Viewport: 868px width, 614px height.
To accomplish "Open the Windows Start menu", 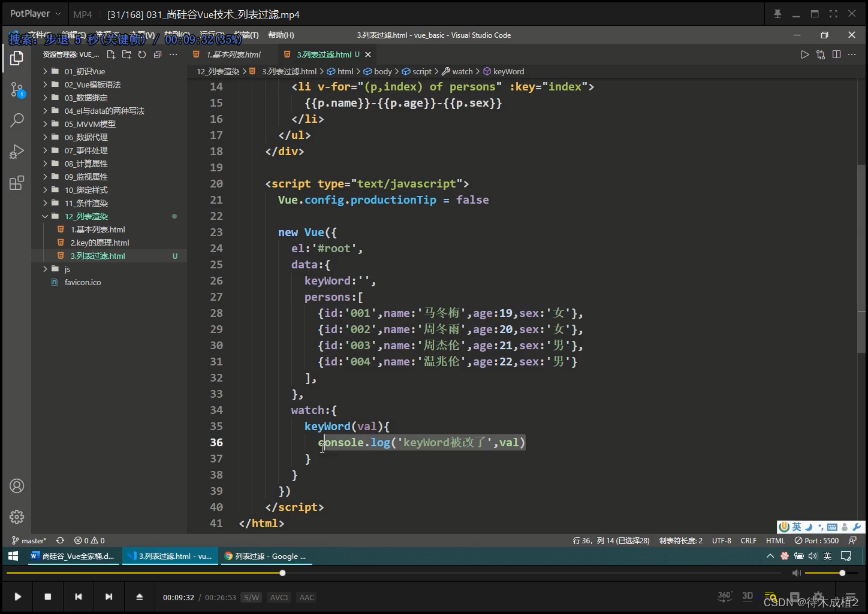I will coord(13,556).
